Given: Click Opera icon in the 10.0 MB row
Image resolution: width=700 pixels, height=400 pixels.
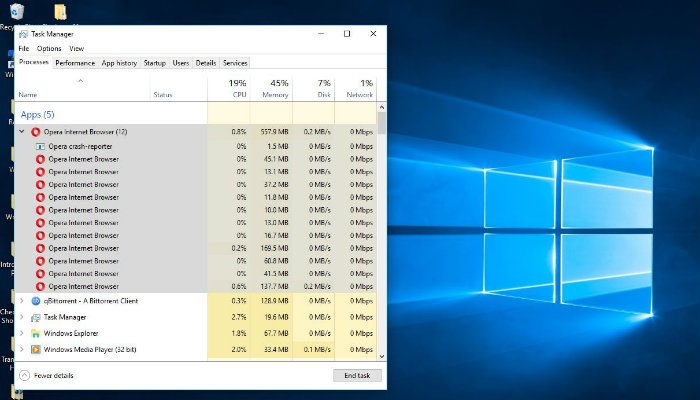Looking at the screenshot, I should 40,210.
